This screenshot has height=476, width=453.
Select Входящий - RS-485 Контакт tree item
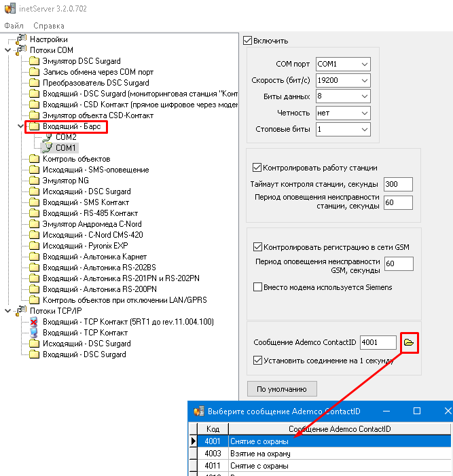pos(90,213)
